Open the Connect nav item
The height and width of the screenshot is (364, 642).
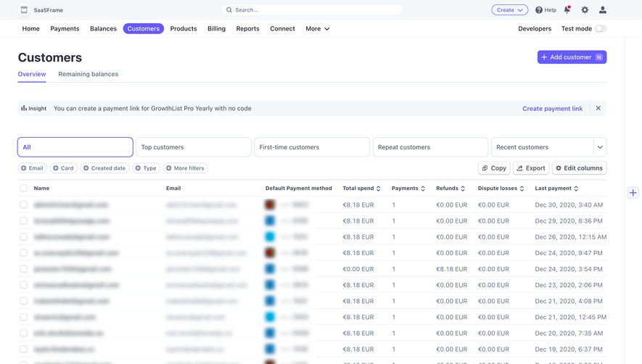tap(282, 29)
